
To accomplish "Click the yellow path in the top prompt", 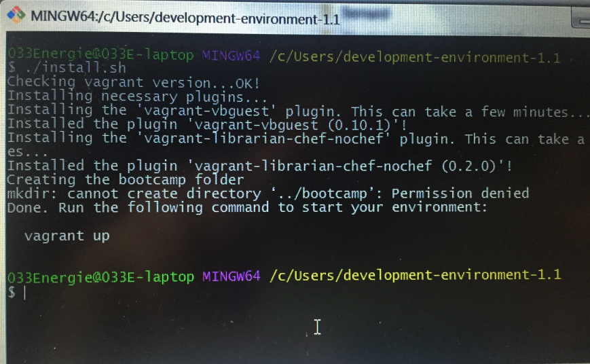I will coord(415,56).
